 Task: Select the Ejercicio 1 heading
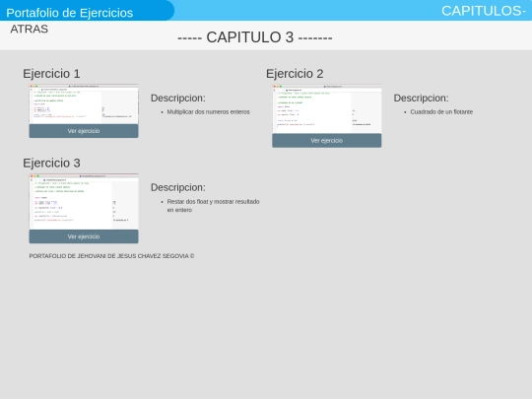[51, 74]
